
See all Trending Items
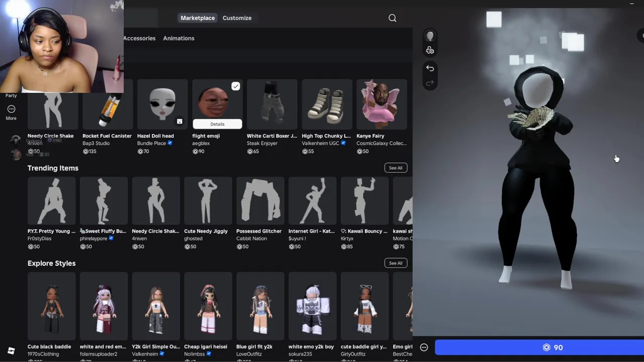coord(395,168)
